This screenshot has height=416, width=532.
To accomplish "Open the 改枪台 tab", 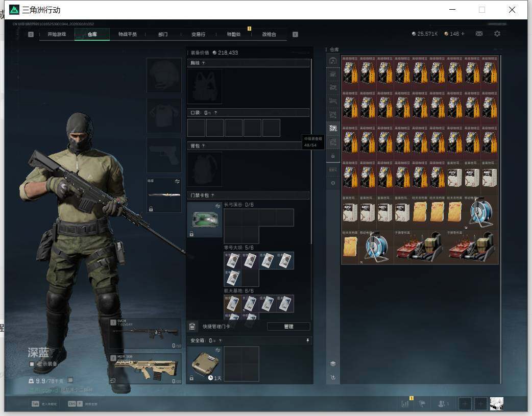I will [269, 34].
